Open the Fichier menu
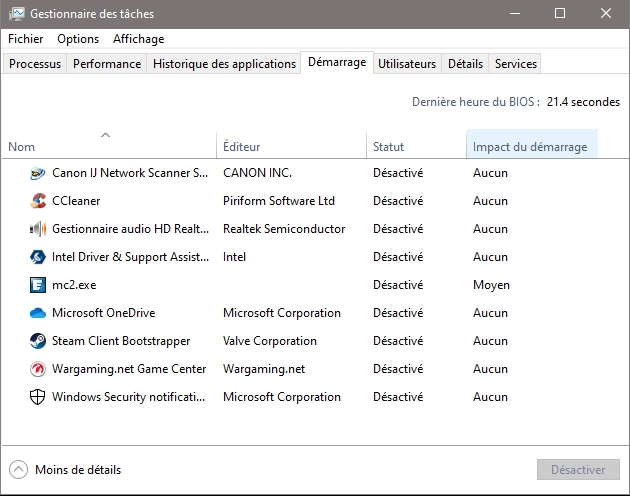 click(x=25, y=39)
